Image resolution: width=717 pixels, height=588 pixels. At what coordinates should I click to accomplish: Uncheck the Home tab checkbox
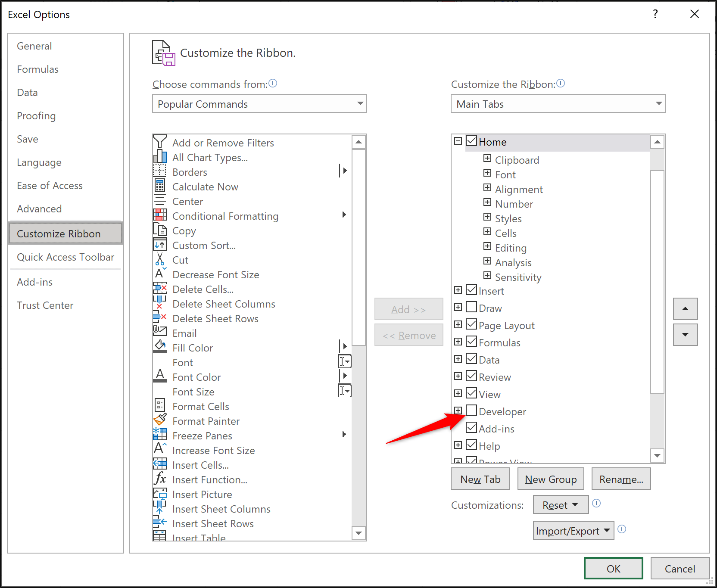point(471,140)
